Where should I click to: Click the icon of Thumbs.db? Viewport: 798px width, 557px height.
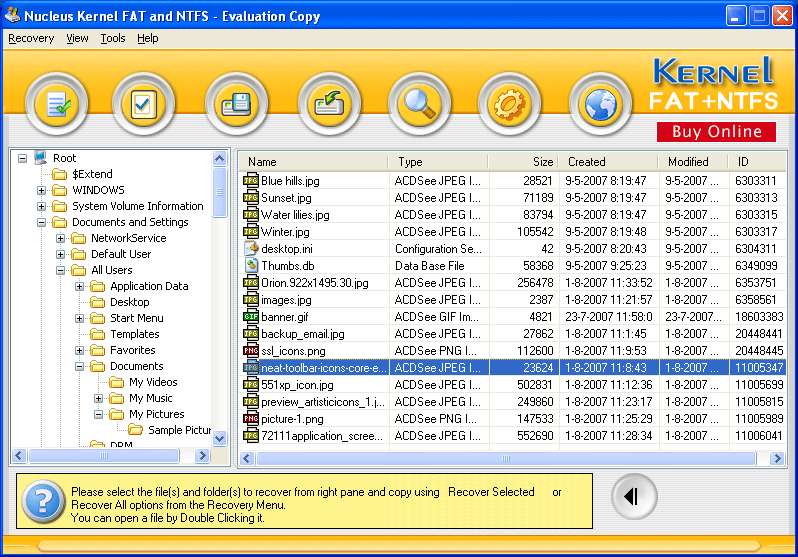click(x=251, y=265)
